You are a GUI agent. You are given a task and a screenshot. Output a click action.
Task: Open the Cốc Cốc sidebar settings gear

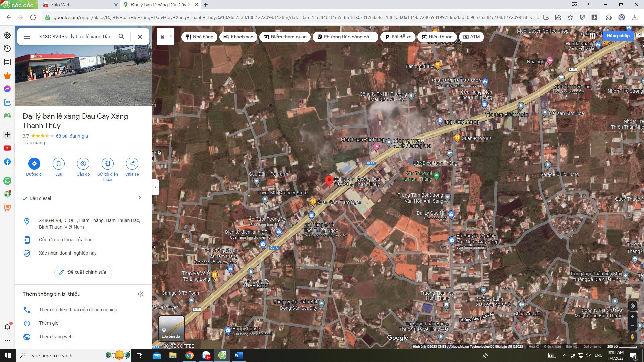pos(7,35)
